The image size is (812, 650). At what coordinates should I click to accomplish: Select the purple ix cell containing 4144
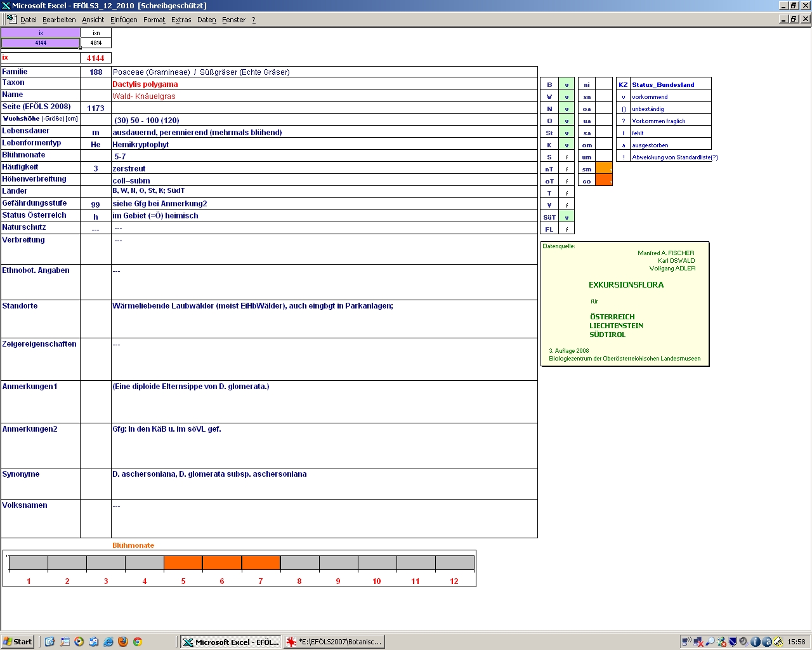click(41, 43)
